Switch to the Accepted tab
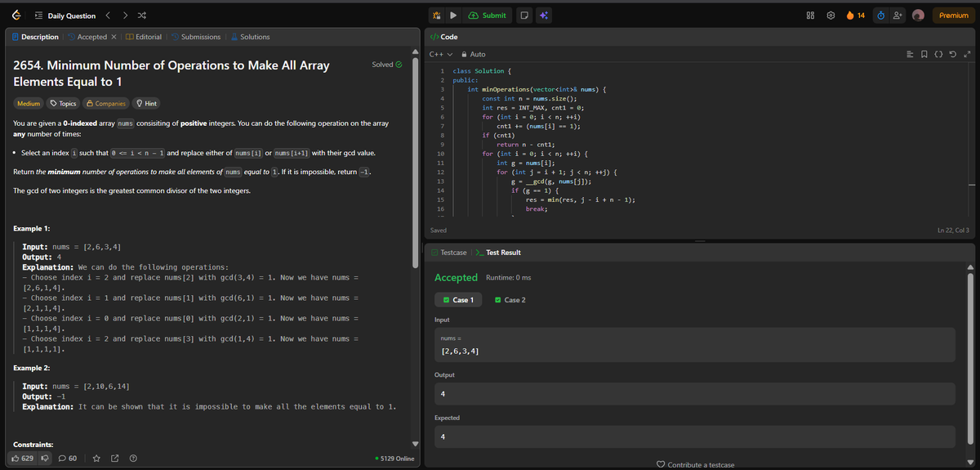The height and width of the screenshot is (470, 980). point(87,37)
